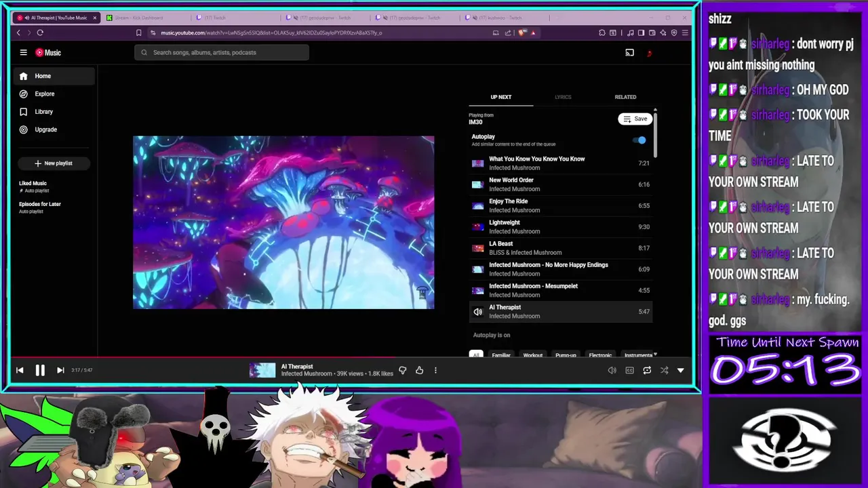Pause the current song
This screenshot has height=488, width=868.
[40, 370]
